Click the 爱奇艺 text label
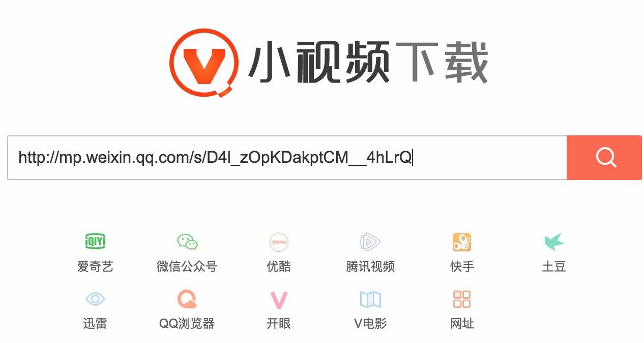This screenshot has height=343, width=644. tap(95, 266)
